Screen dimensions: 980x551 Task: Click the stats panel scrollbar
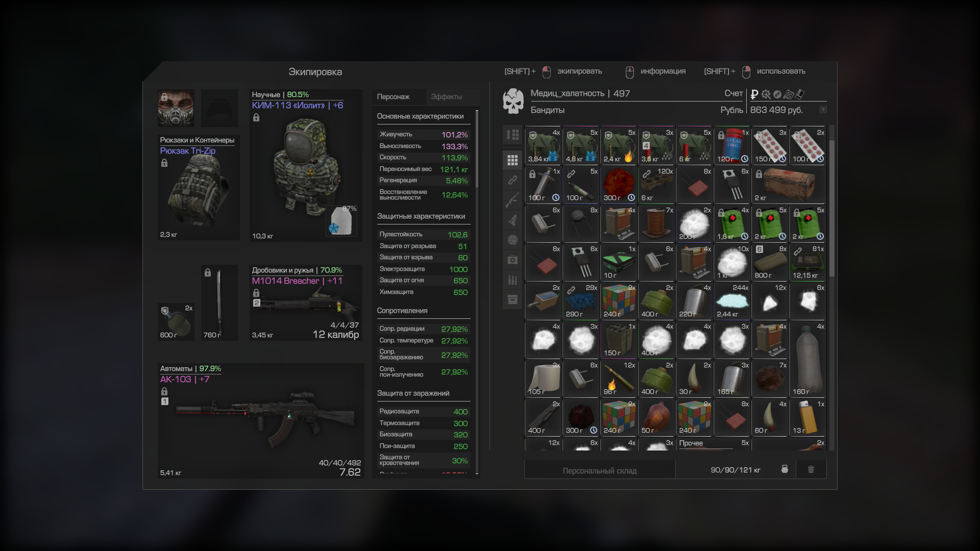point(477,148)
